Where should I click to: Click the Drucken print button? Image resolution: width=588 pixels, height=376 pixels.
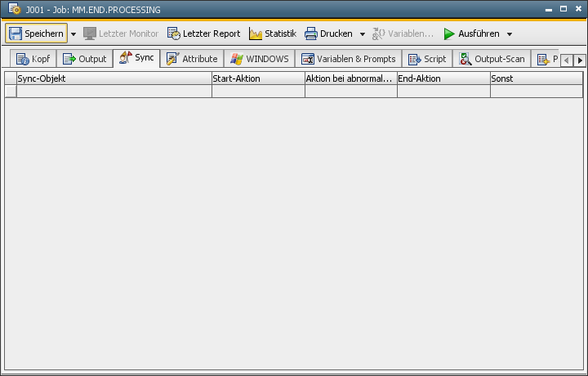tap(328, 34)
